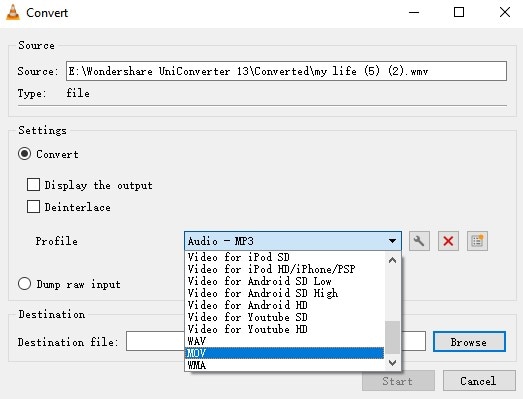Viewport: 523px width, 399px height.
Task: Pick Video for Android SD High
Action: click(x=284, y=293)
